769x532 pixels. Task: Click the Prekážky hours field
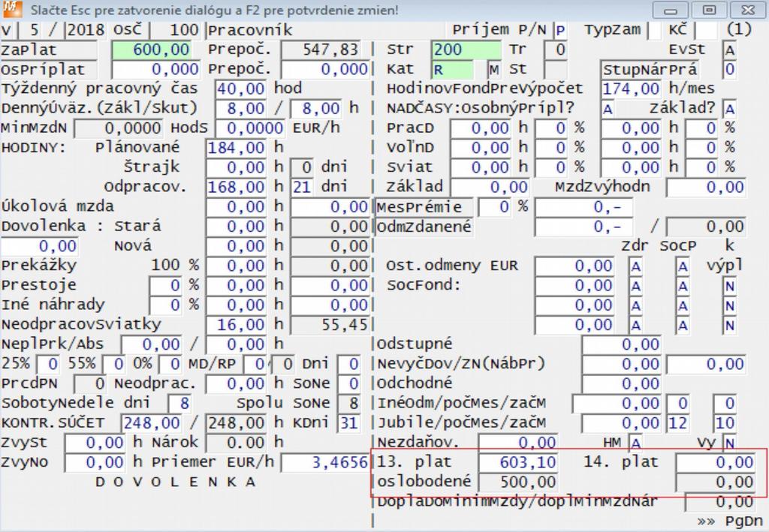pyautogui.click(x=237, y=266)
